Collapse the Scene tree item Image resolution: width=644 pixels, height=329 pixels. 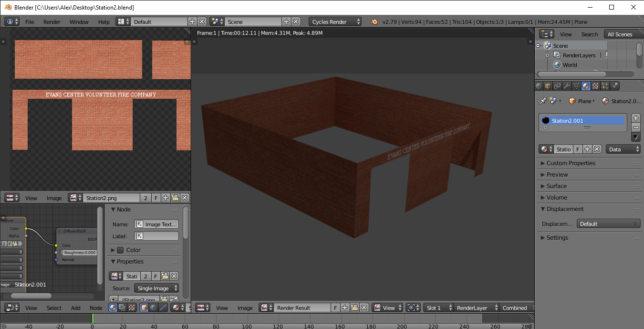coord(538,46)
